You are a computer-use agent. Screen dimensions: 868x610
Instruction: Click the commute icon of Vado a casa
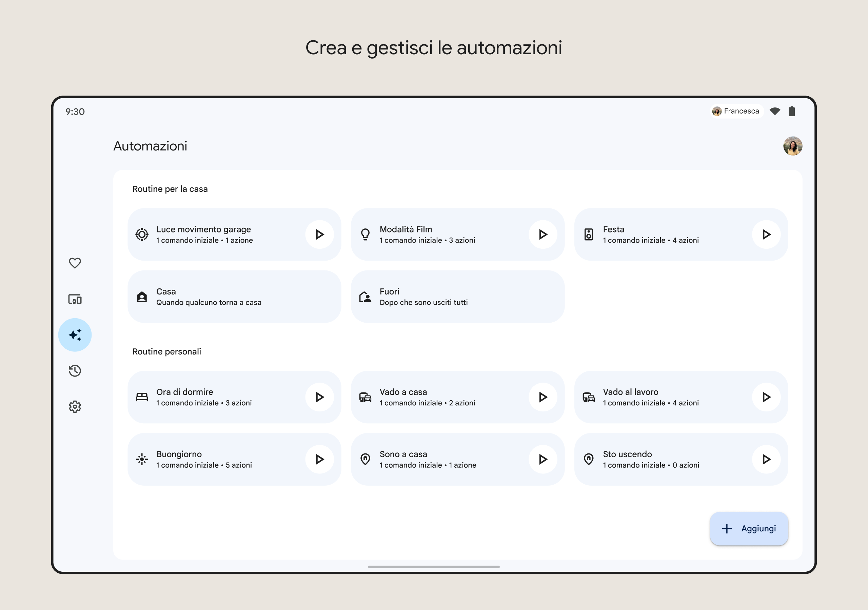[x=365, y=397]
